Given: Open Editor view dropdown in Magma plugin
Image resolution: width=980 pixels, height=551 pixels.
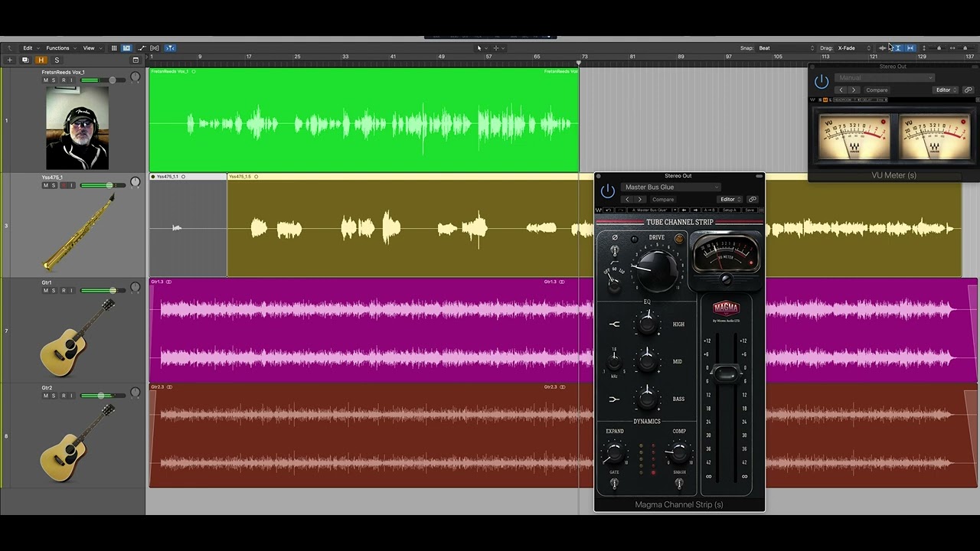Looking at the screenshot, I should pyautogui.click(x=730, y=199).
